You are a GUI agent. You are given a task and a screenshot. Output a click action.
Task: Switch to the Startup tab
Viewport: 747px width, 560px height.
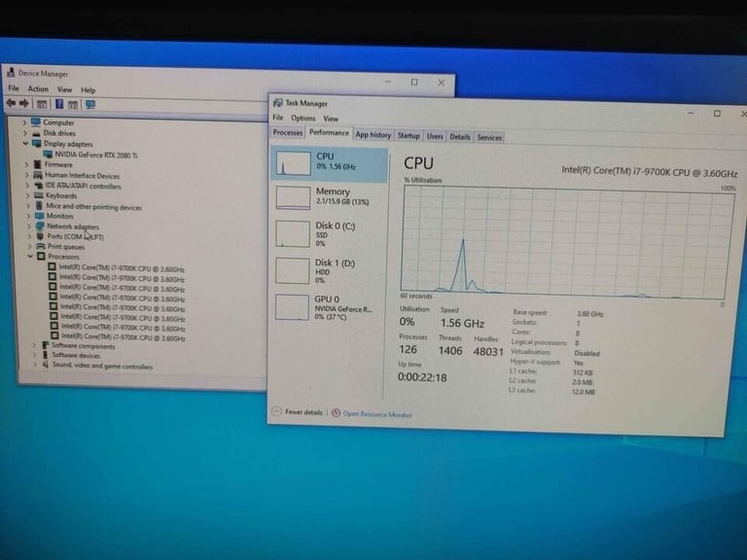[x=409, y=136]
